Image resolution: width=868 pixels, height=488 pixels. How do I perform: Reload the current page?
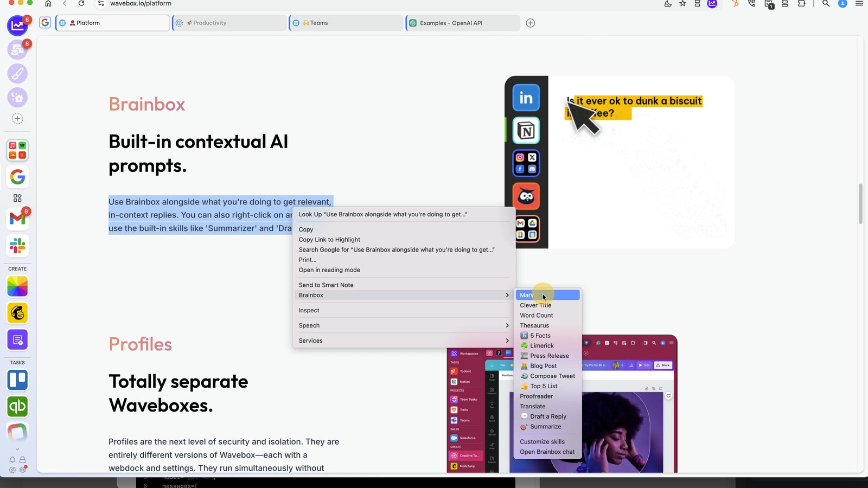81,3
